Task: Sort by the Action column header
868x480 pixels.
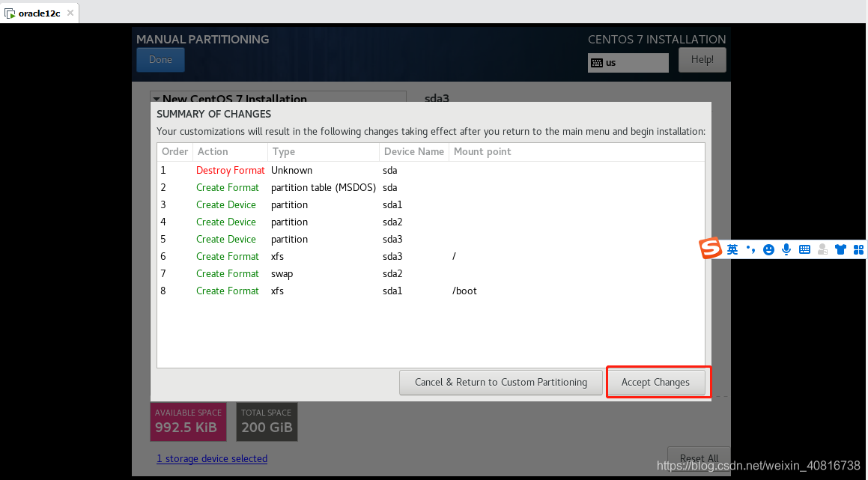Action: click(230, 152)
